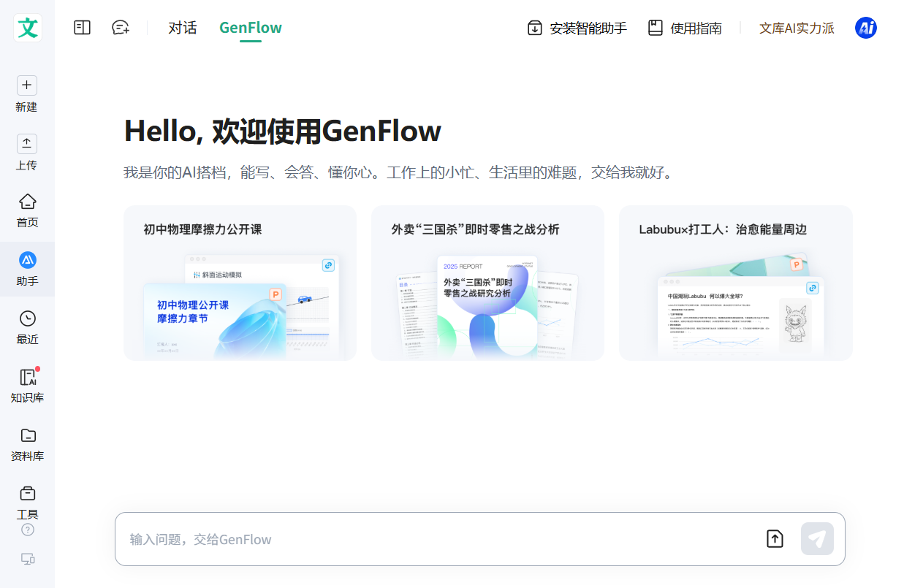Click the heading Hello, 欢迎使用GenFlow

282,131
